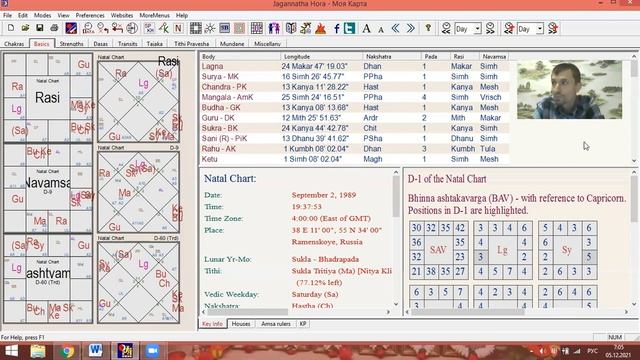Click the sun KP toolbar icon
The height and width of the screenshot is (360, 640).
(x=210, y=28)
